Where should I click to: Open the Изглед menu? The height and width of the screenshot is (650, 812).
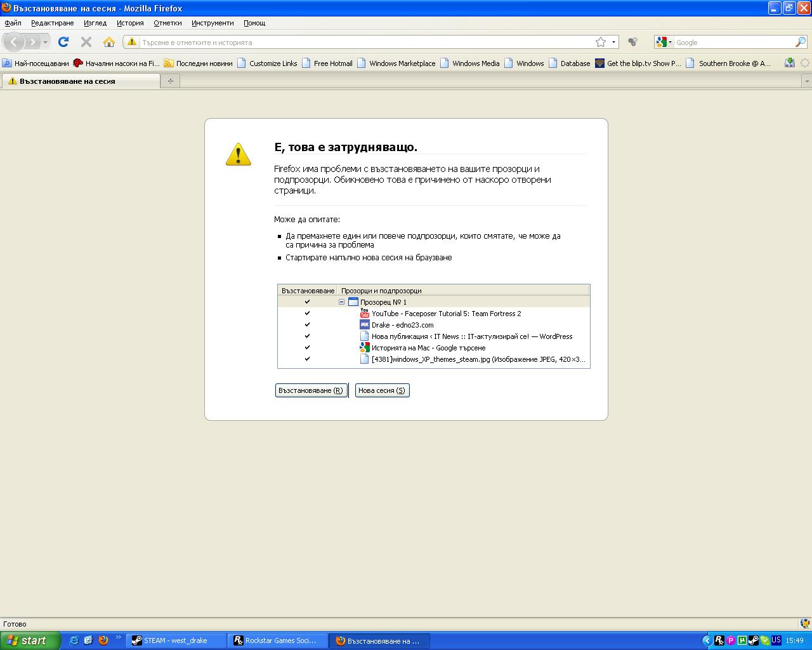pos(95,23)
